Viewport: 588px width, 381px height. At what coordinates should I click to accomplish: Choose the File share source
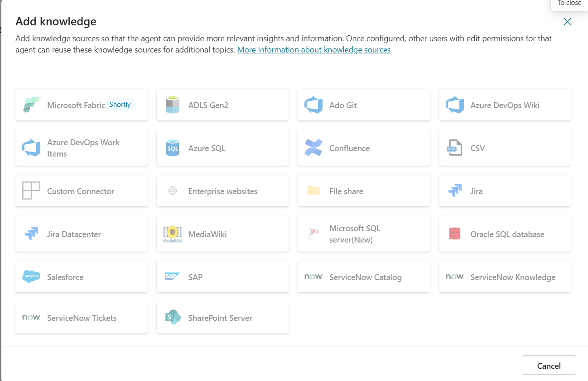(x=364, y=190)
